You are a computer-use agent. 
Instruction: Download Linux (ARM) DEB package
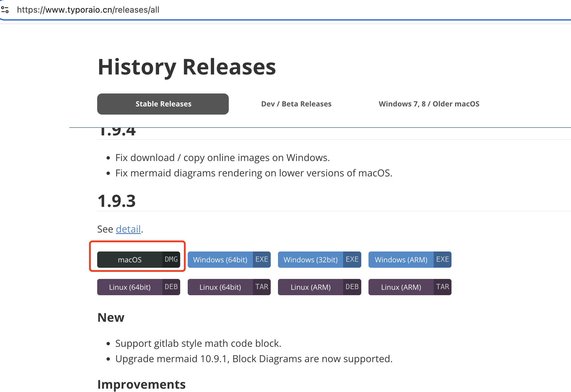click(x=319, y=287)
